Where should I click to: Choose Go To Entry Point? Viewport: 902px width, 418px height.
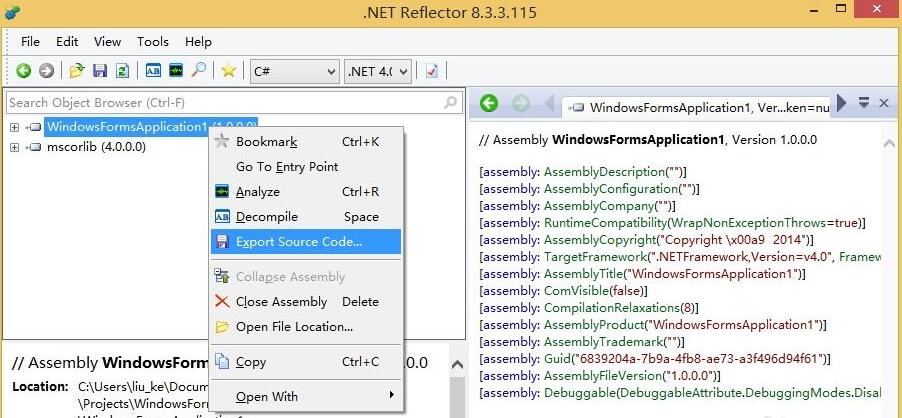306,167
